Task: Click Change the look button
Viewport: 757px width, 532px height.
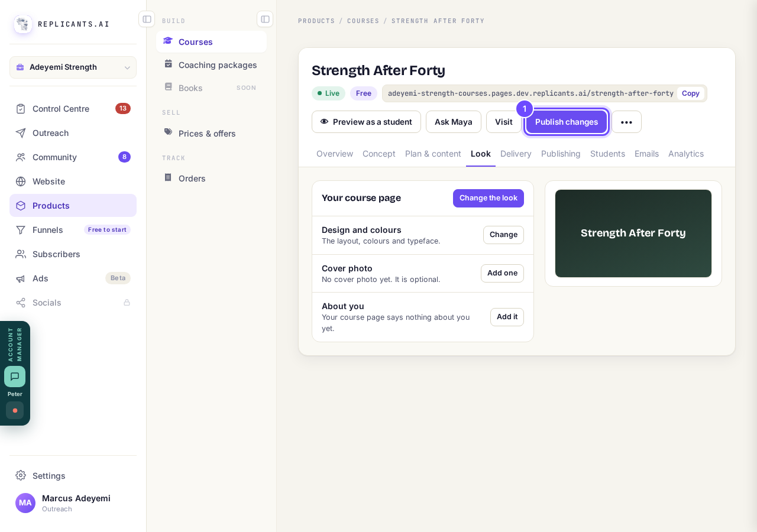Action: point(489,198)
